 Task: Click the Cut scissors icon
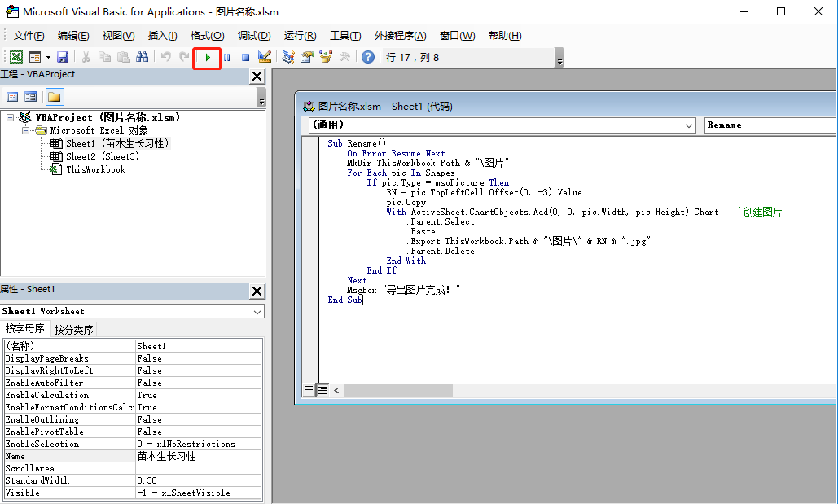86,57
